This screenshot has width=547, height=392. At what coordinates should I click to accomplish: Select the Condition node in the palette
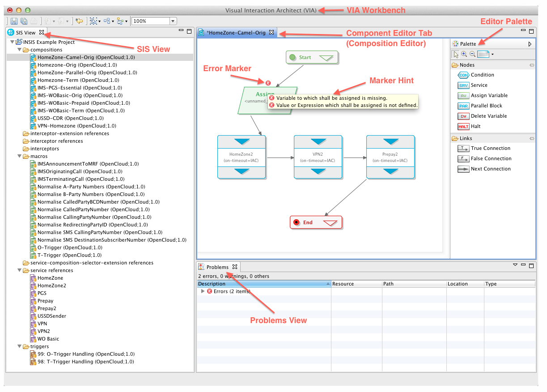[482, 75]
